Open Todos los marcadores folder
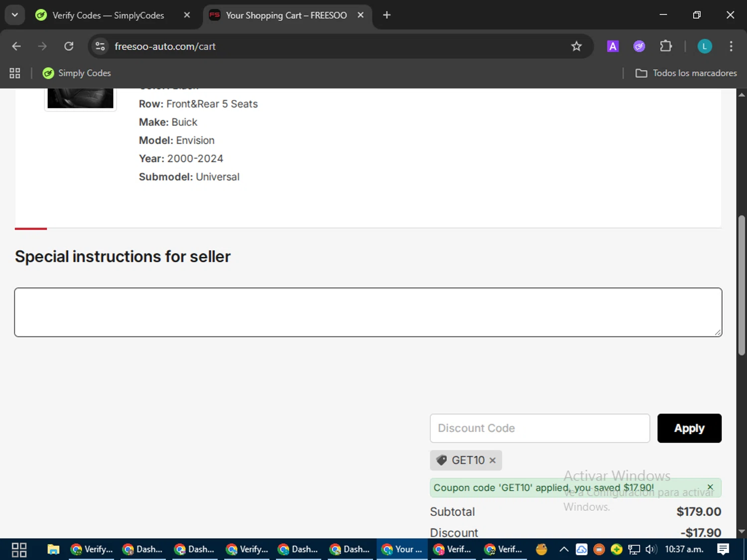 [x=686, y=73]
